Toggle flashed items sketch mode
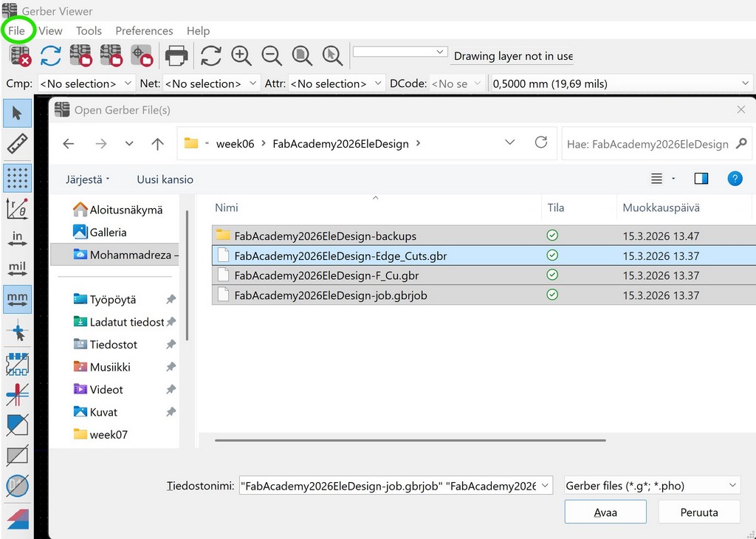The height and width of the screenshot is (539, 756). [18, 365]
